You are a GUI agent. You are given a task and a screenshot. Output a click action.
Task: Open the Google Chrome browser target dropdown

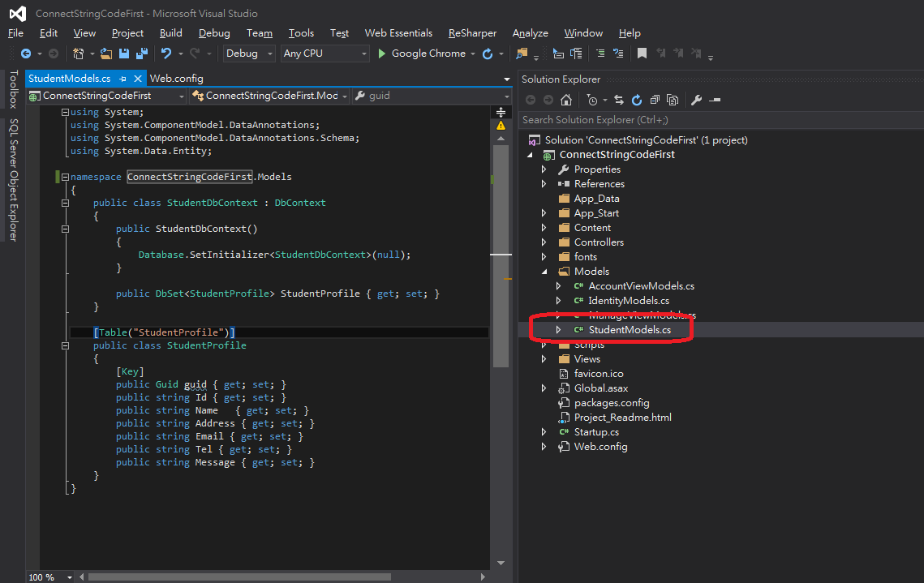point(473,54)
